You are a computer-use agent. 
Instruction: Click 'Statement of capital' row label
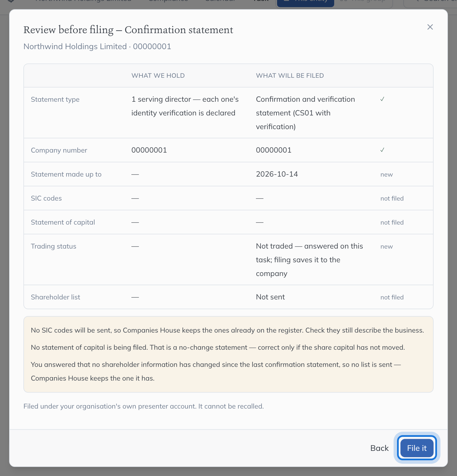[x=63, y=222]
